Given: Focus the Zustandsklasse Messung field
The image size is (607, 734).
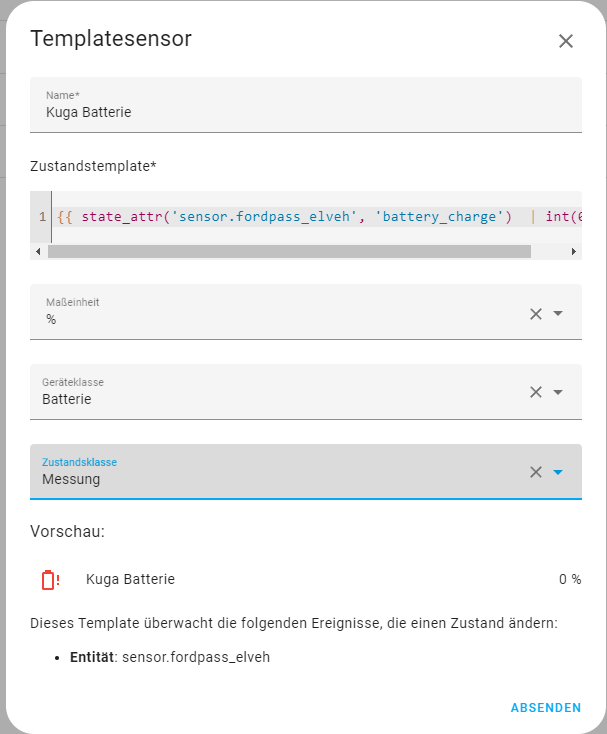Looking at the screenshot, I should point(270,478).
